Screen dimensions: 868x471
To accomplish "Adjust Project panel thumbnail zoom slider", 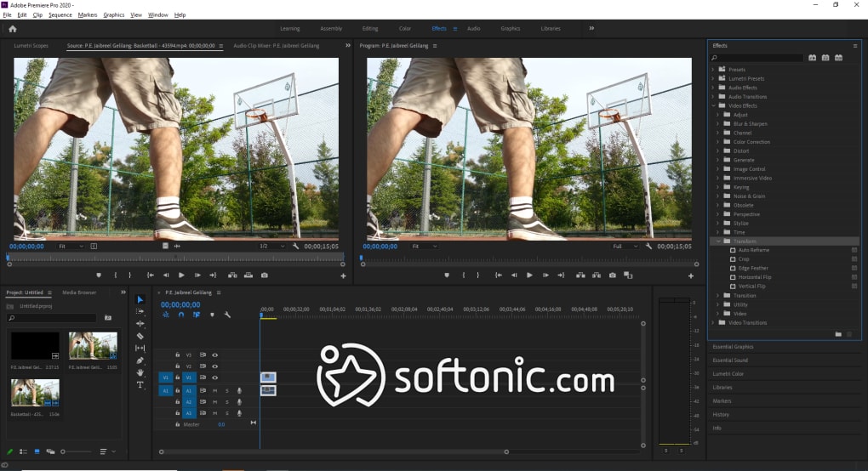I will 76,451.
